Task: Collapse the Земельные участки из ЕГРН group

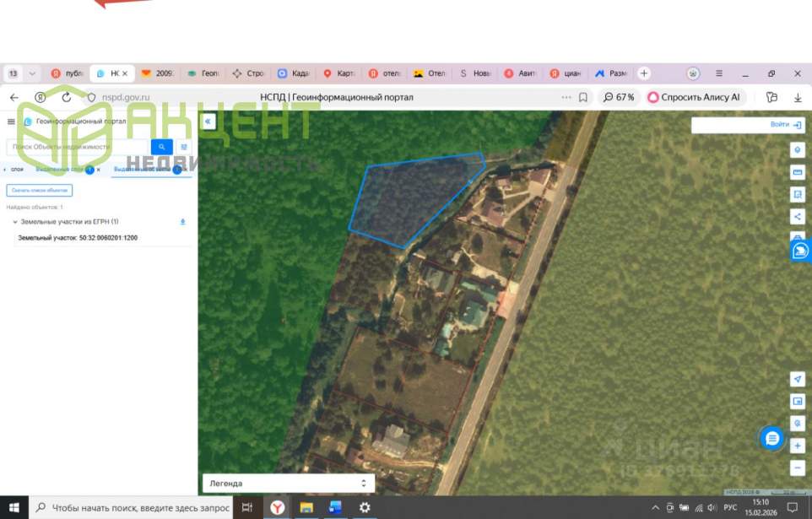Action: pos(14,222)
